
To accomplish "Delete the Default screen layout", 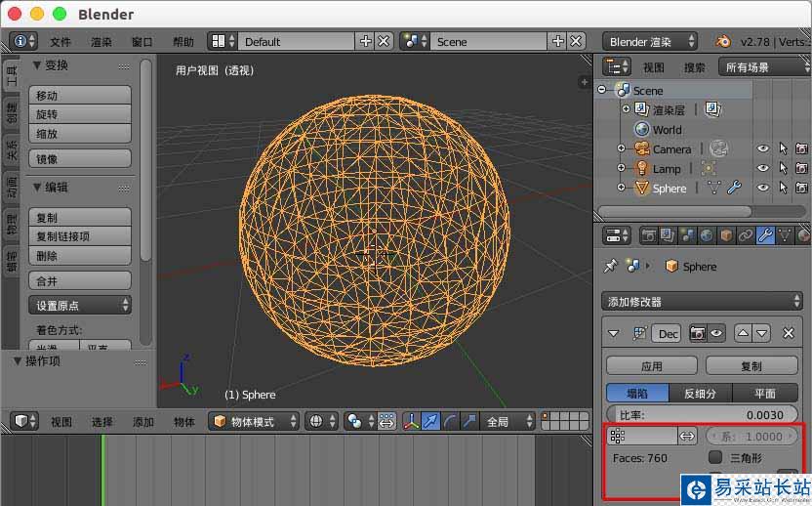I will [x=384, y=41].
